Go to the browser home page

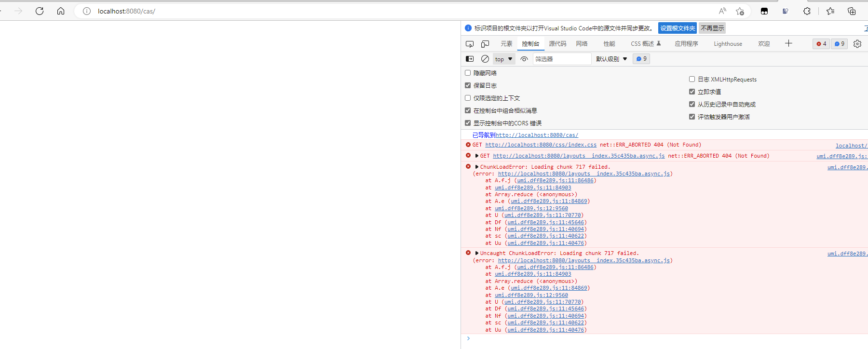(61, 11)
